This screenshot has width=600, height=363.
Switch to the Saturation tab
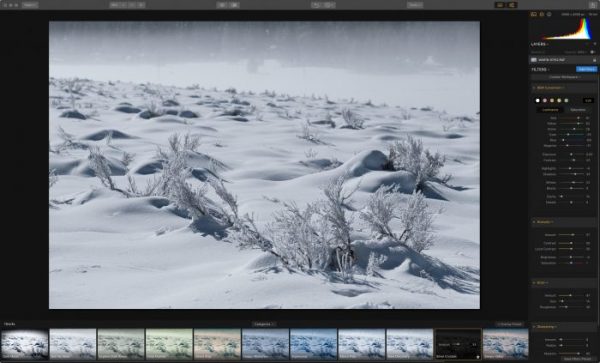point(578,110)
